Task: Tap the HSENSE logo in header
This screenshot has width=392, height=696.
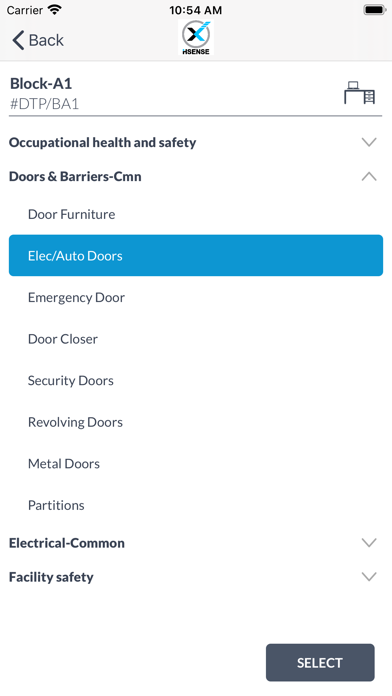Action: point(196,38)
